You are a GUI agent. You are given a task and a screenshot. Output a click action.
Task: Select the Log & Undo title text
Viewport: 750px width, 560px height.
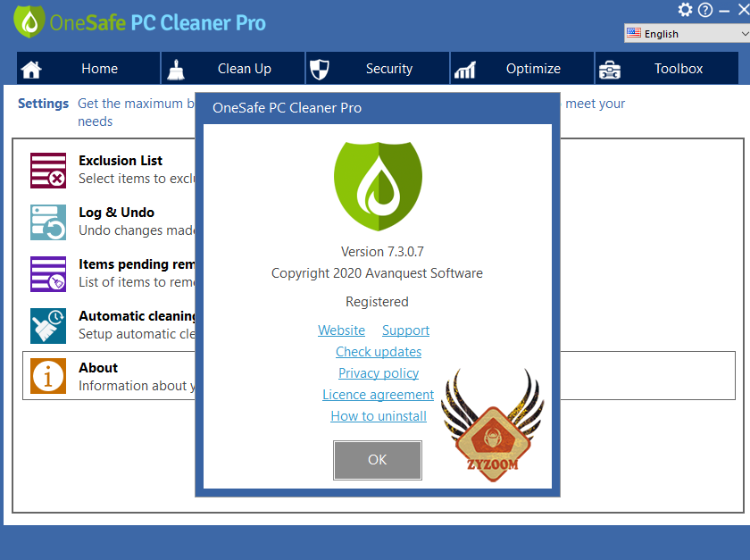tap(117, 213)
